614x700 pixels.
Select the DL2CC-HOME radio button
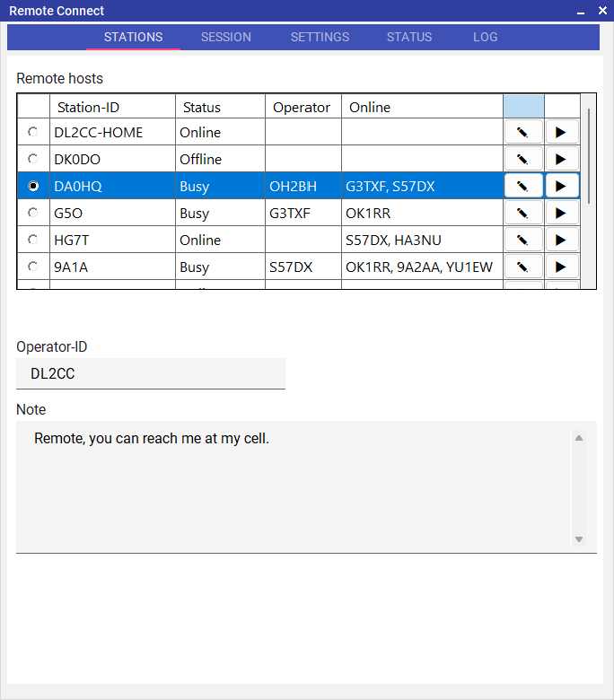[x=33, y=132]
